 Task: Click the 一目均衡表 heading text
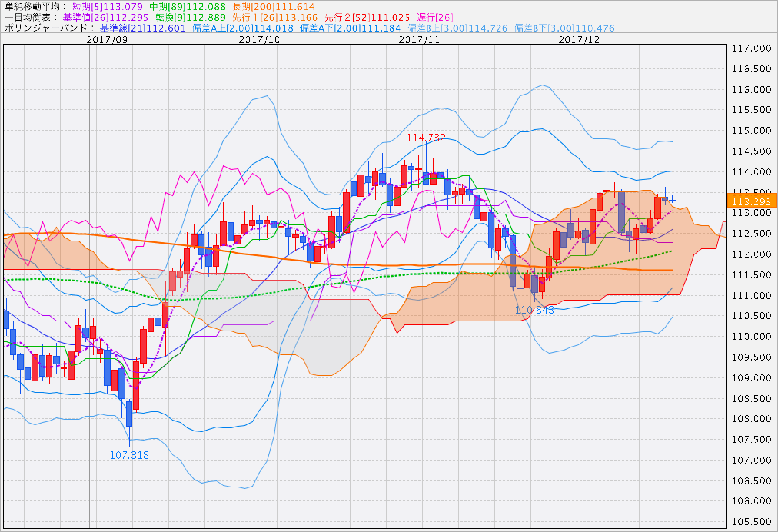(28, 18)
